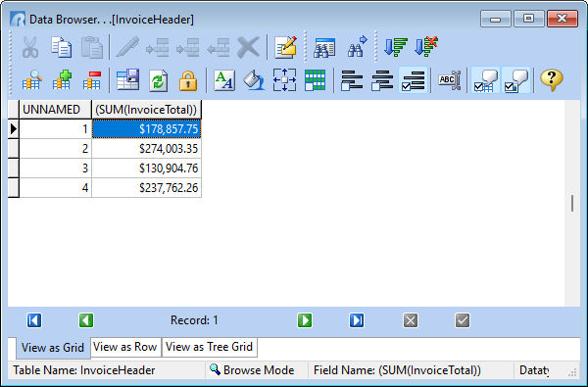
Task: Minimize the Data Browser window
Action: [495, 19]
